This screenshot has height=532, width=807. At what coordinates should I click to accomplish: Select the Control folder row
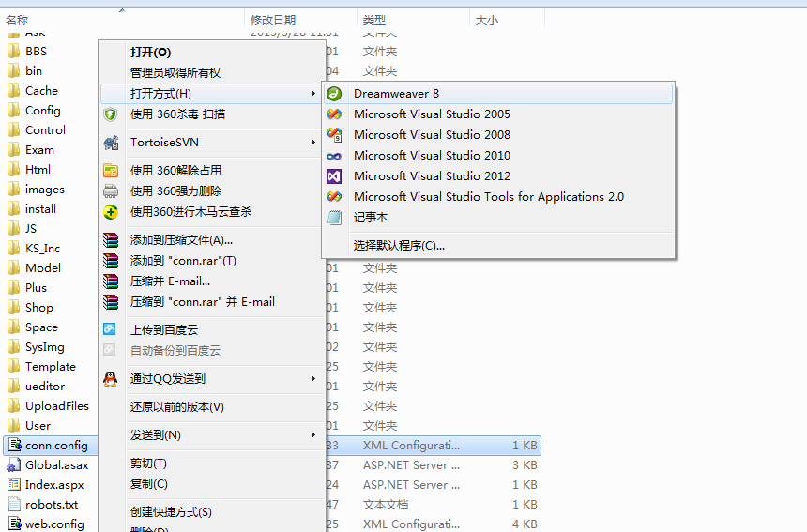pyautogui.click(x=50, y=129)
